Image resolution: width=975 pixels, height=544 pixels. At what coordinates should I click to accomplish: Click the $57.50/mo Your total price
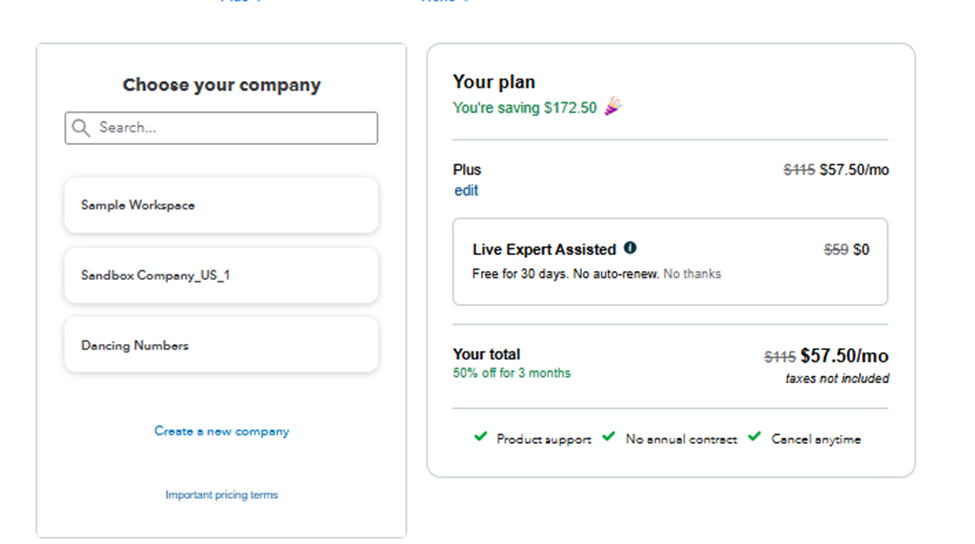[843, 356]
